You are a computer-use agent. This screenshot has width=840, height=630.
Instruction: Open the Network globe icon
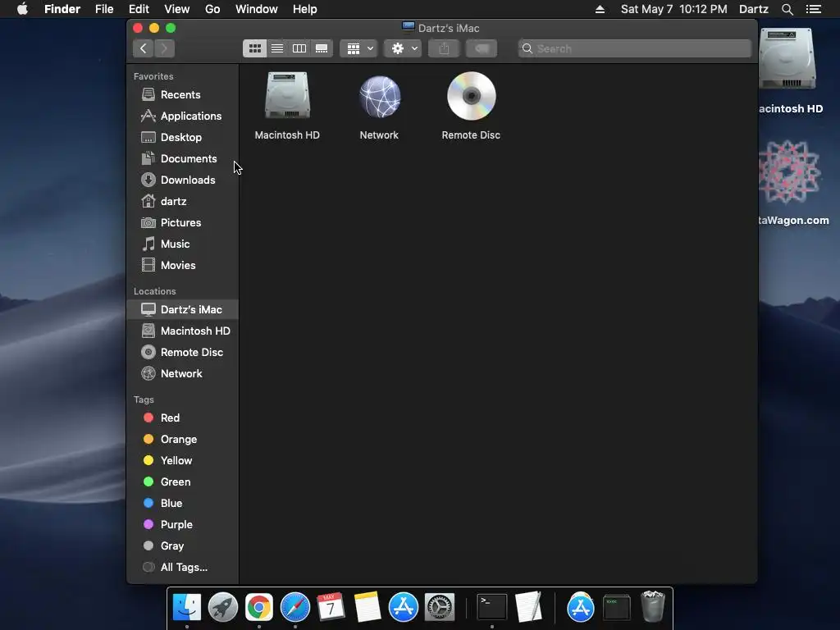pyautogui.click(x=379, y=97)
